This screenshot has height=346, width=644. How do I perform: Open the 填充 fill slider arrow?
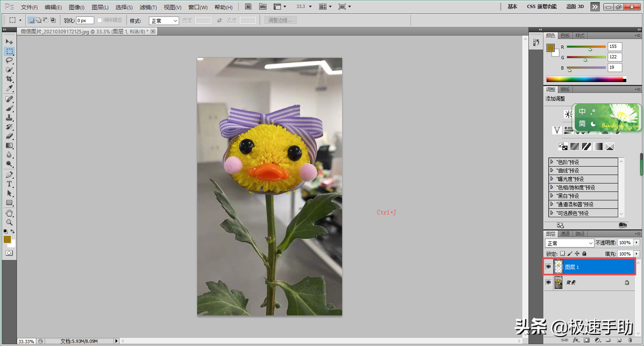636,254
